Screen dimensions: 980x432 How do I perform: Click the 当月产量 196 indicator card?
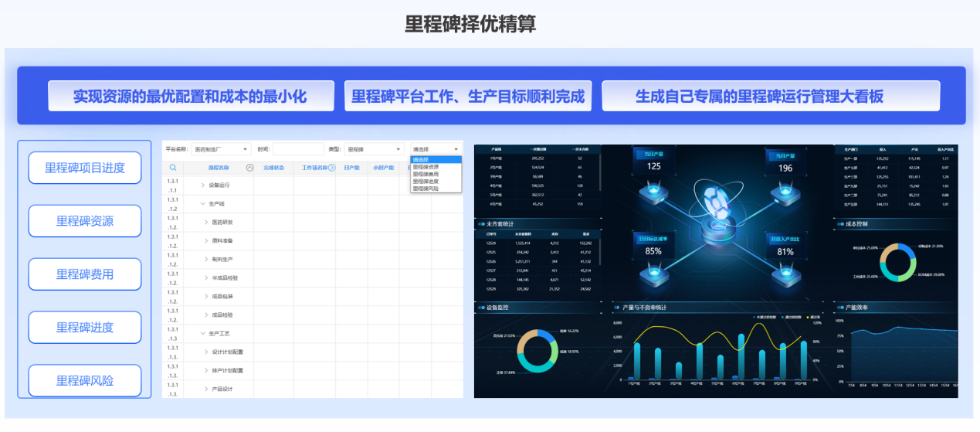click(785, 163)
